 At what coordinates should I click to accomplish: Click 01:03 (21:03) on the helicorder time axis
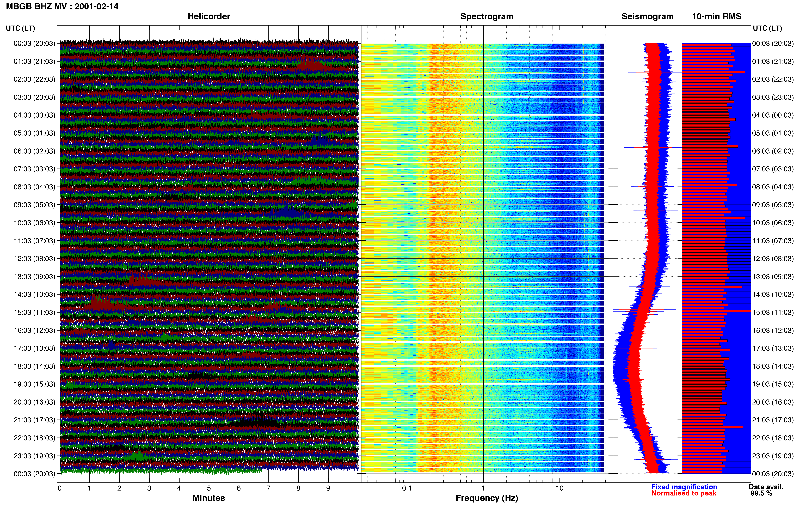34,62
